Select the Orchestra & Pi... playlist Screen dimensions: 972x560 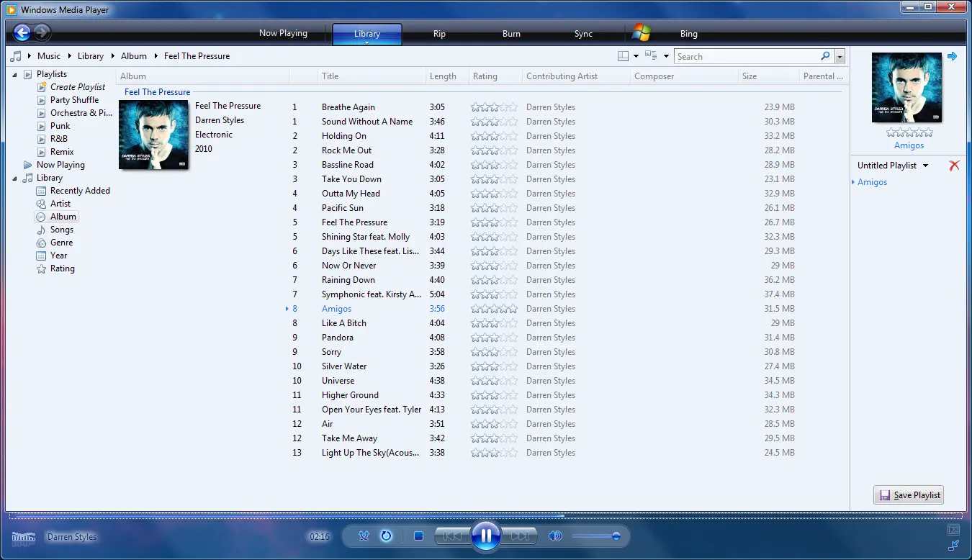coord(81,113)
